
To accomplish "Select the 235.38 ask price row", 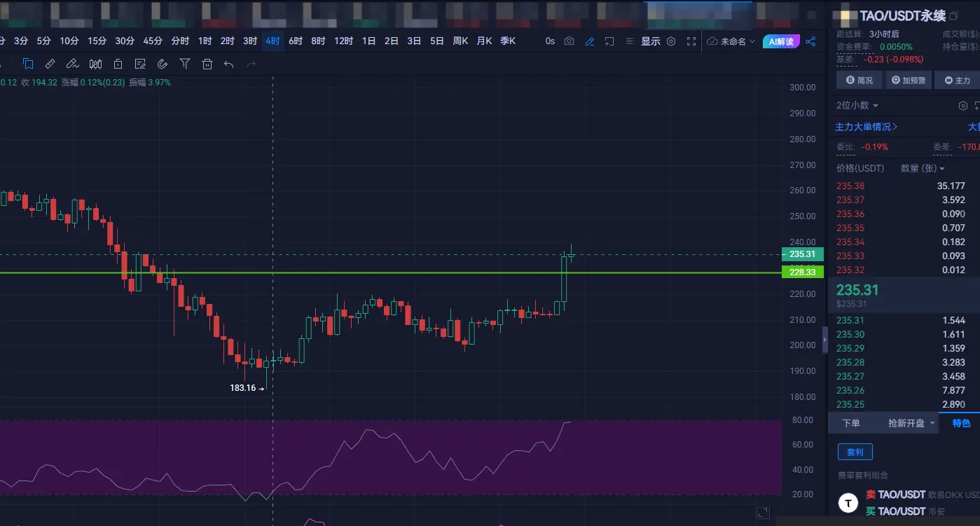I will pos(904,186).
